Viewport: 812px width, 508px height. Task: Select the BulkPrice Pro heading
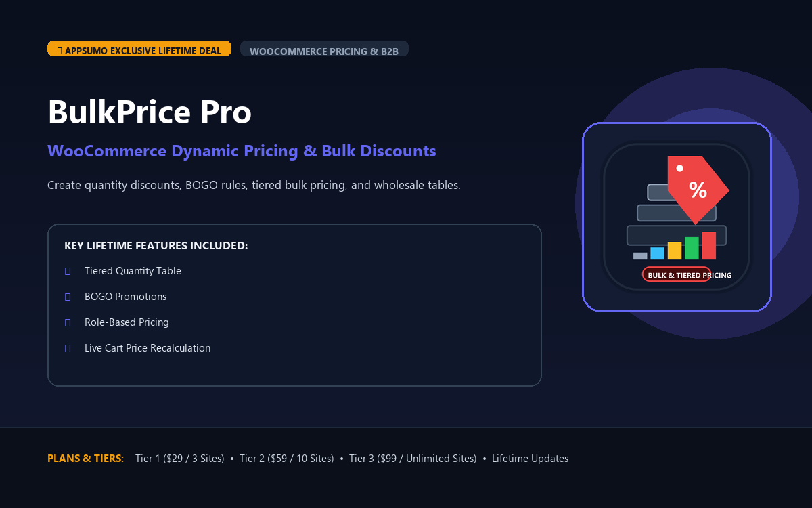point(150,112)
